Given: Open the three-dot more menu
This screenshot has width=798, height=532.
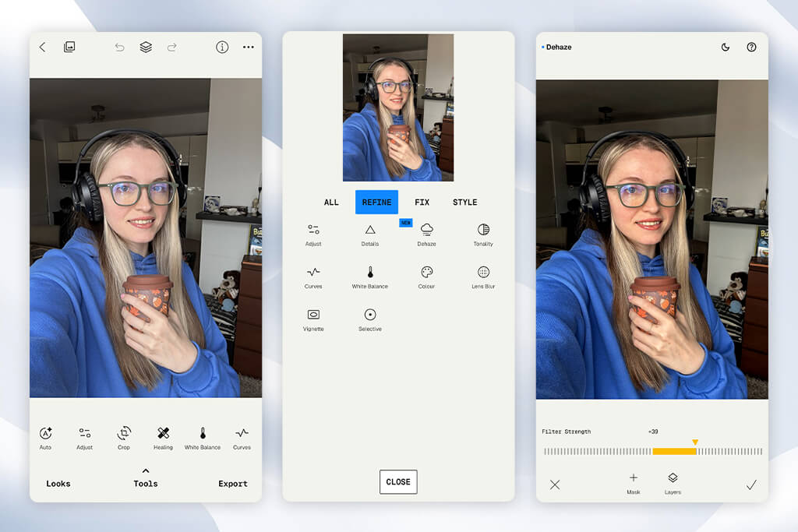Looking at the screenshot, I should (249, 48).
